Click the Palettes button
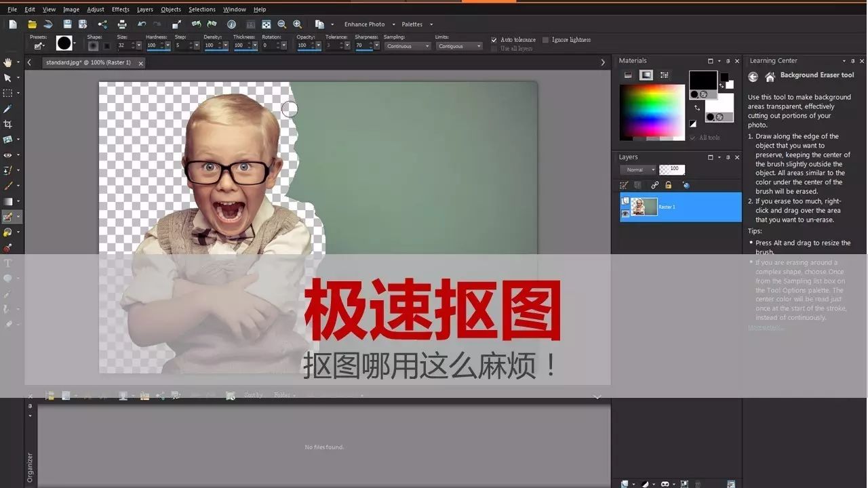Image resolution: width=868 pixels, height=488 pixels. (412, 24)
